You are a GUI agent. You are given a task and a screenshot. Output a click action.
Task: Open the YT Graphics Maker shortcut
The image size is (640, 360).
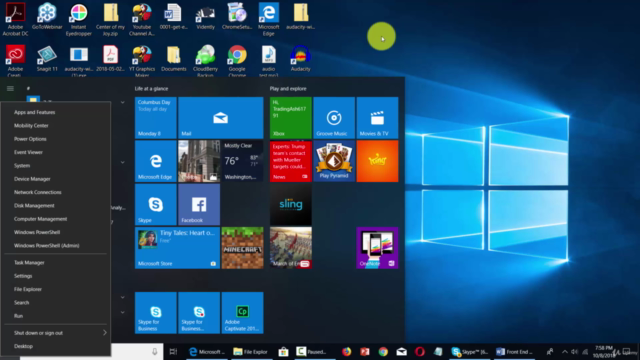pos(142,60)
